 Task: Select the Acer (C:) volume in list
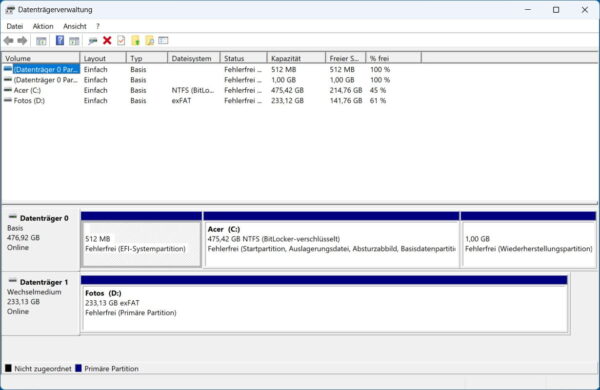[x=27, y=90]
